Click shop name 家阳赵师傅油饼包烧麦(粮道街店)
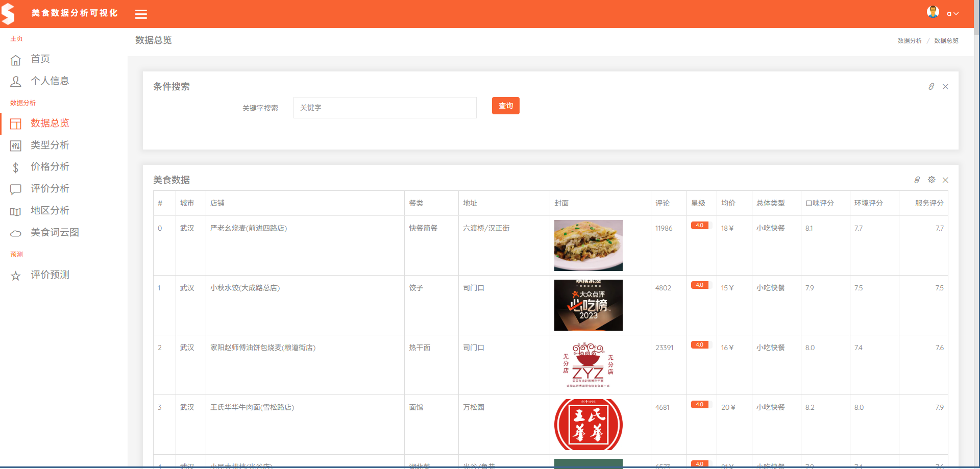 263,348
